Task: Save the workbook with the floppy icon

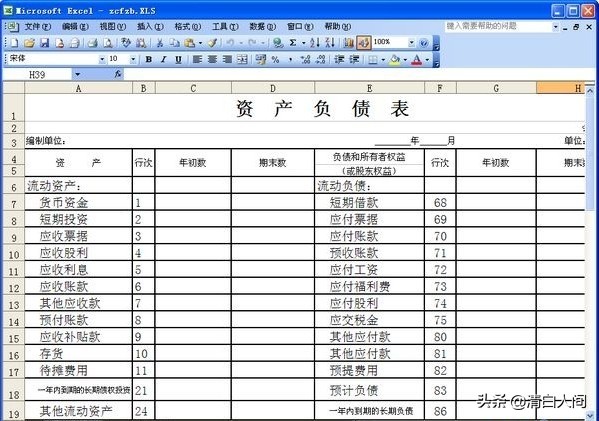Action: pos(44,43)
